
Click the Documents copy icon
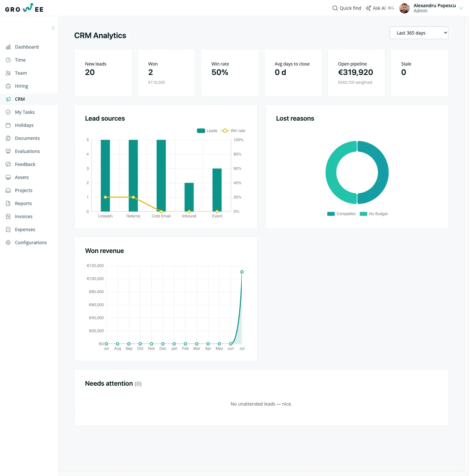pyautogui.click(x=8, y=138)
